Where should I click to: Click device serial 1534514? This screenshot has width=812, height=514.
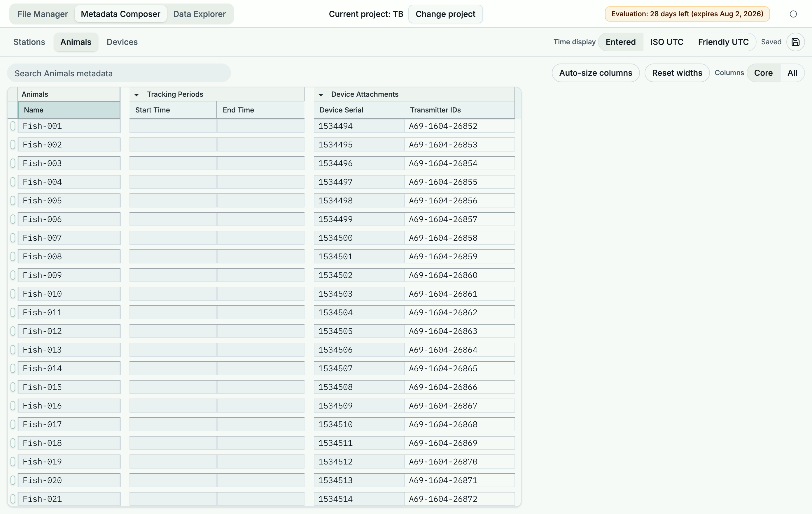pyautogui.click(x=359, y=499)
